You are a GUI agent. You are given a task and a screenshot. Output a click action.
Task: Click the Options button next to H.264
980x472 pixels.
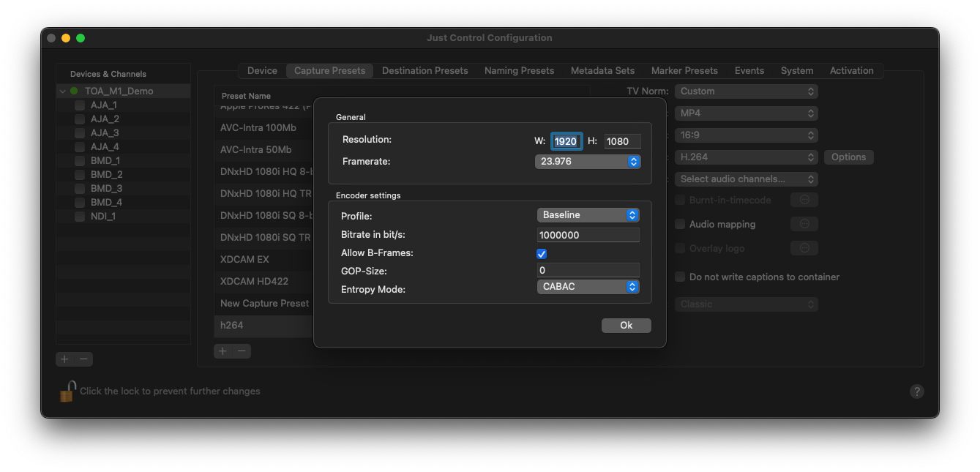848,157
